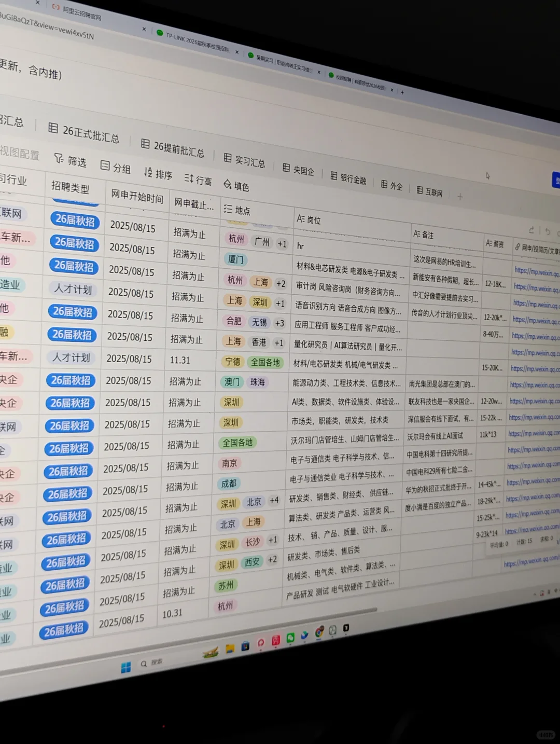This screenshot has width=560, height=744.
Task: Click the 招聘类型 column header
Action: (x=70, y=187)
